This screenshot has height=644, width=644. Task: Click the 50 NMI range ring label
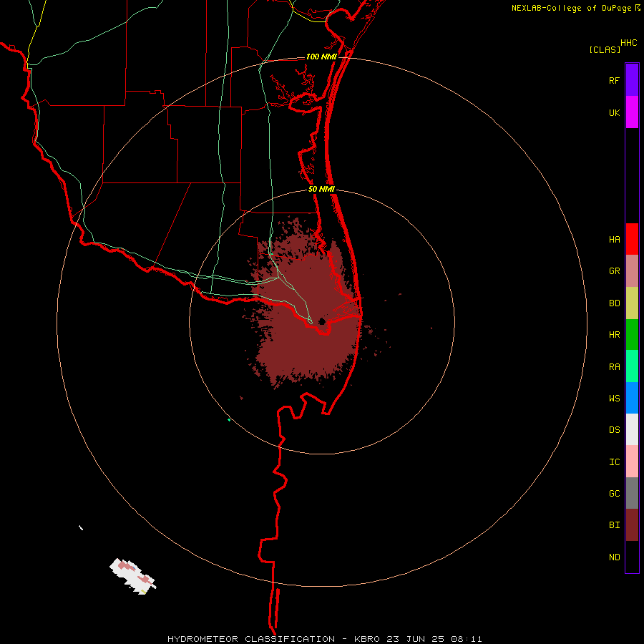tap(321, 190)
